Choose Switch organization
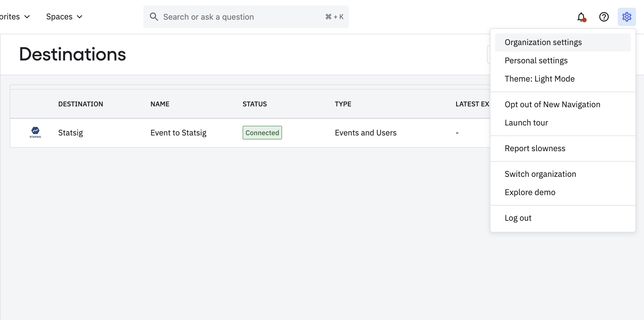 coord(540,174)
